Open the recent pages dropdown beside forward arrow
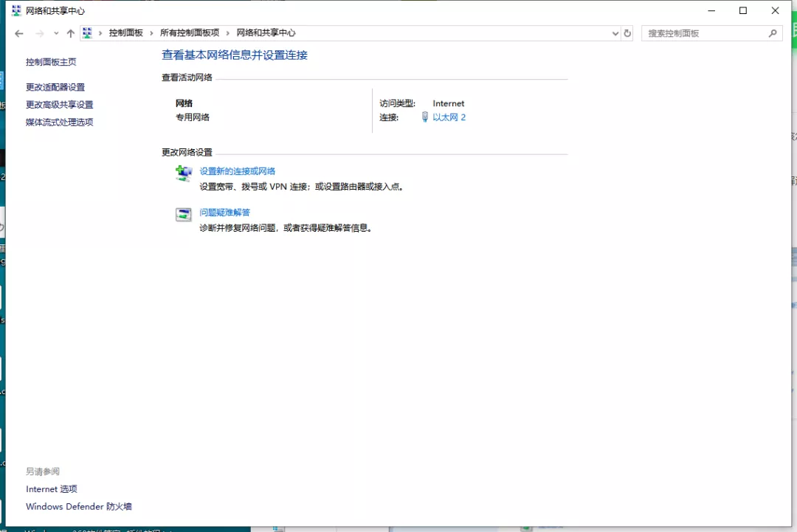The height and width of the screenshot is (532, 797). coord(55,33)
